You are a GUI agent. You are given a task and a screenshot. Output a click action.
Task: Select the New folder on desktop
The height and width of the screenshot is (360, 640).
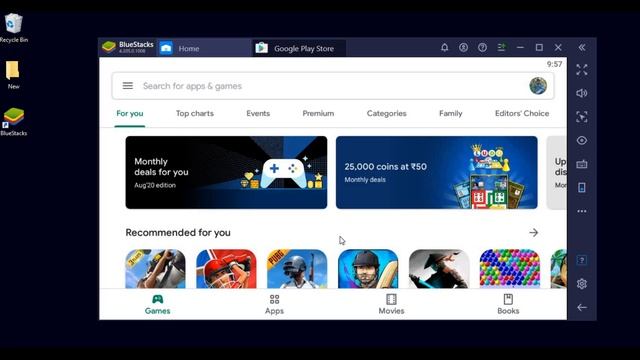tap(13, 75)
